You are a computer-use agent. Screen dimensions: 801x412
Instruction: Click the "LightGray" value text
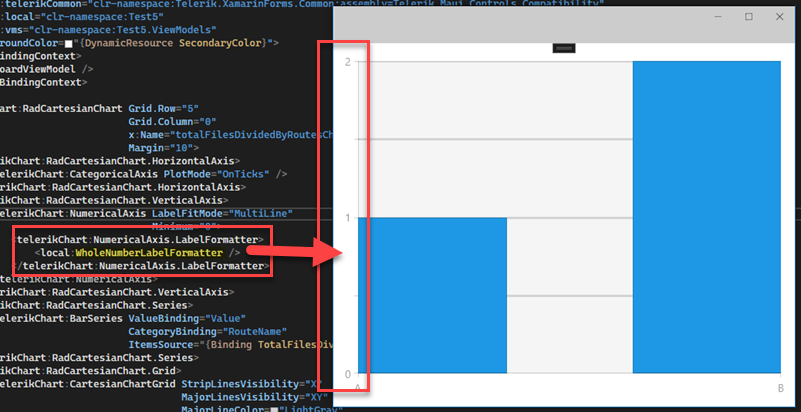(312, 410)
